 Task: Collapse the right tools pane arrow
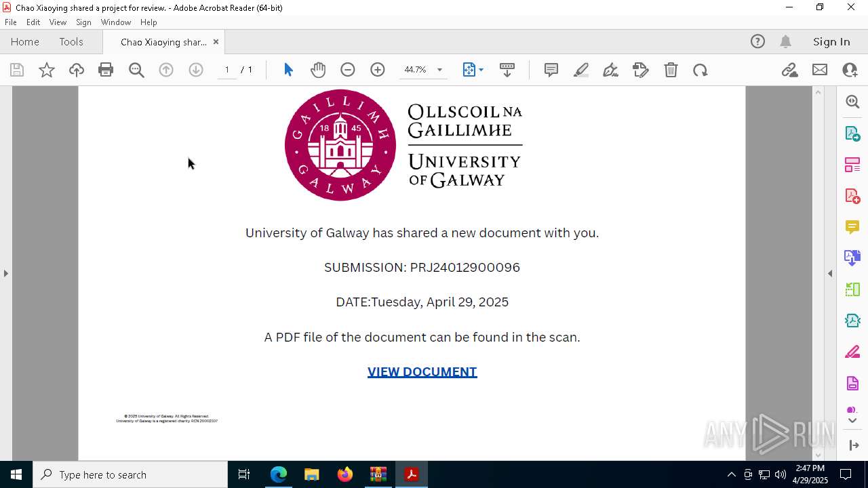tap(830, 273)
